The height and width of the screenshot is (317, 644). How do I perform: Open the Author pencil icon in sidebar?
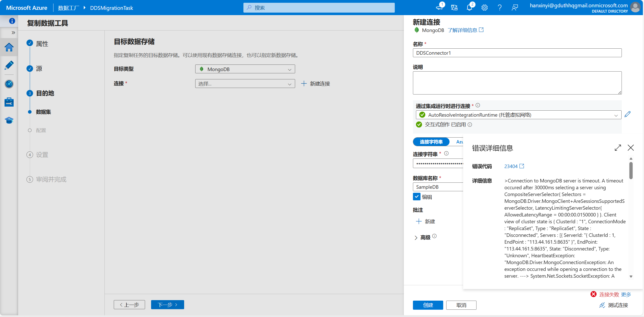coord(9,66)
